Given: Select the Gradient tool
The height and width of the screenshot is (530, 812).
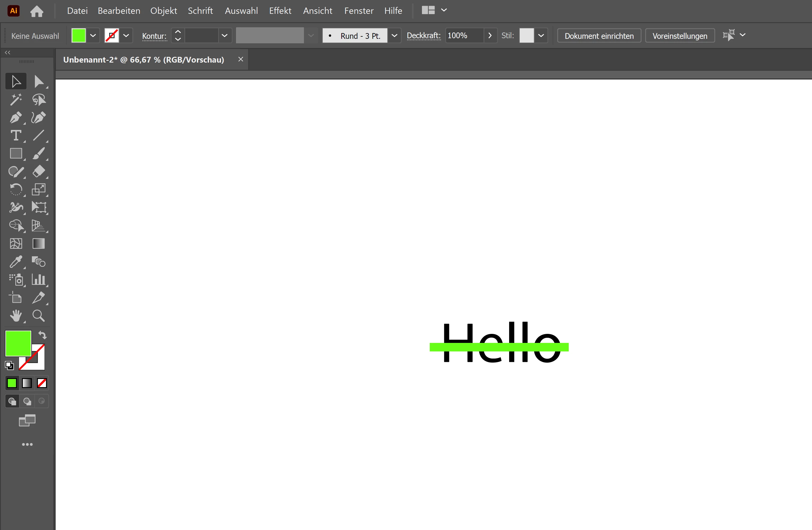Looking at the screenshot, I should coord(38,244).
